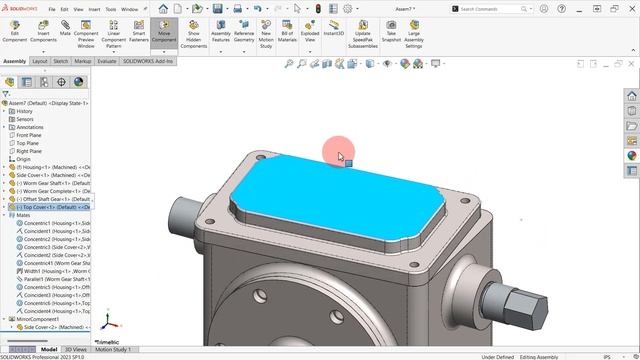
Task: Click the Save icon in the top toolbar
Action: (x=218, y=9)
